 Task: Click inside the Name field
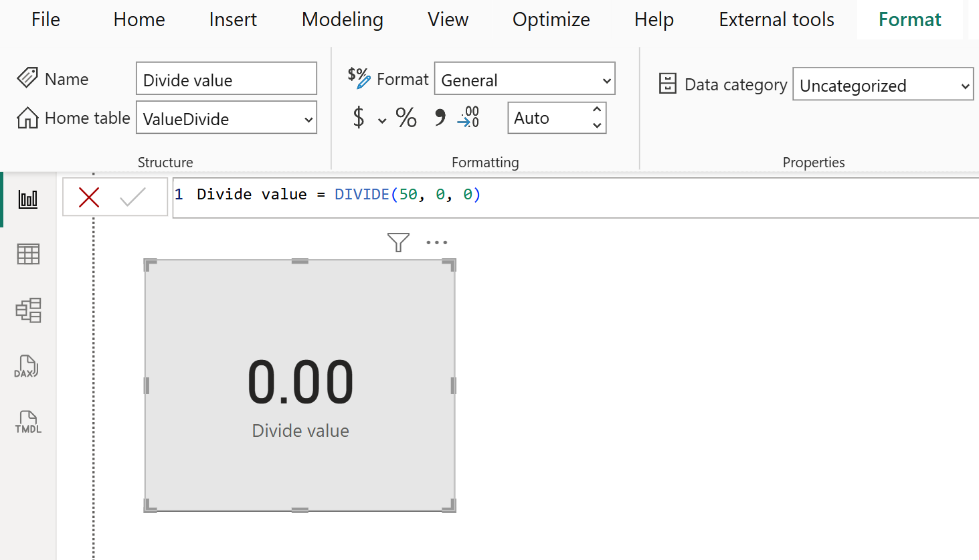pos(226,78)
